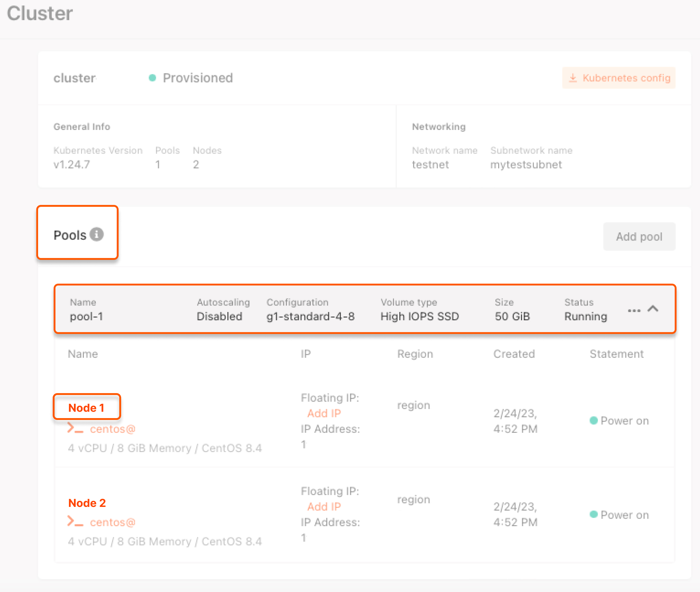Click Node 1 terminal console icon

point(75,428)
